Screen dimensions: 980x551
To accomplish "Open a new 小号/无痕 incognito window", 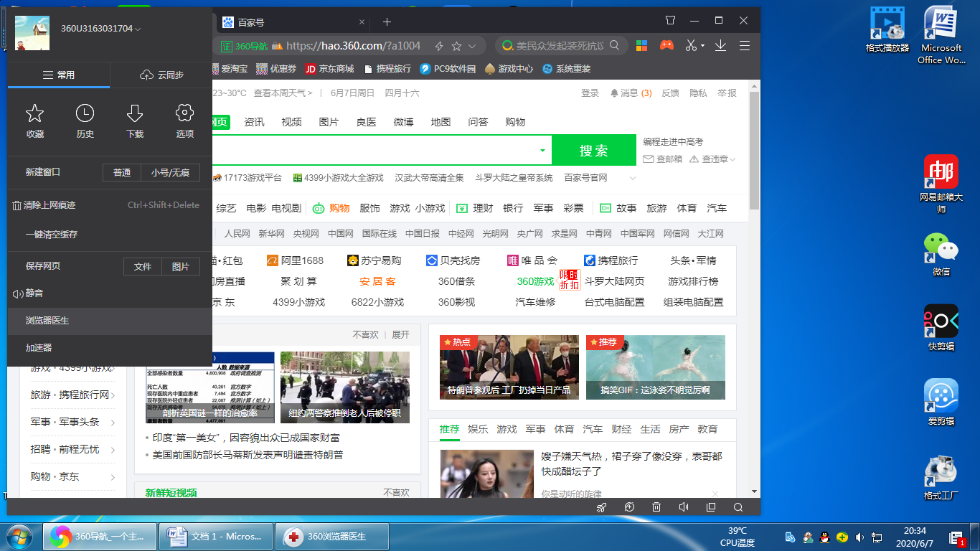I will [170, 172].
